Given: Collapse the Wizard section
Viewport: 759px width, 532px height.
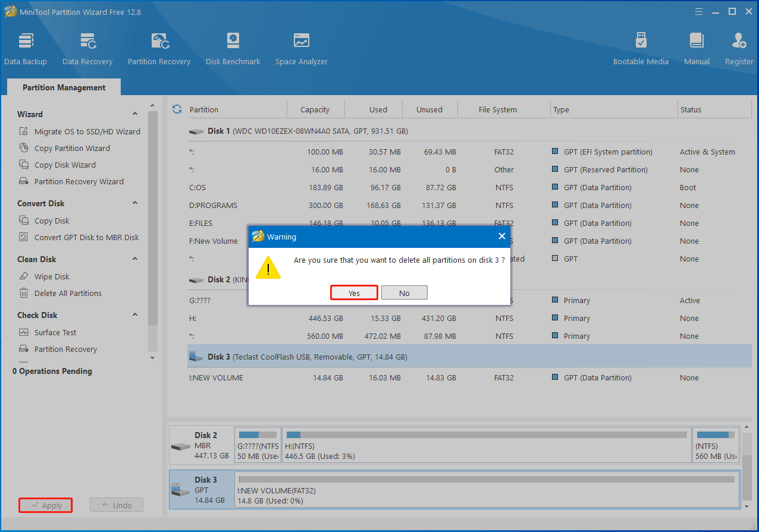Looking at the screenshot, I should pos(135,114).
